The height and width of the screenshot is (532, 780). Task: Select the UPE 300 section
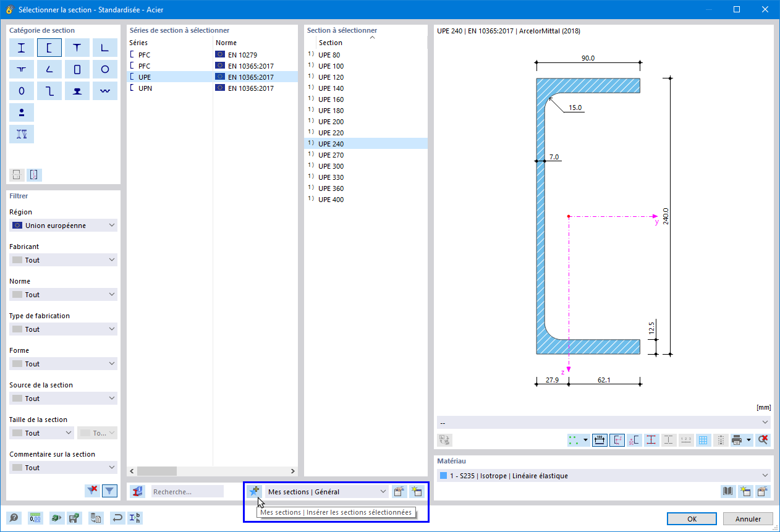tap(366, 166)
